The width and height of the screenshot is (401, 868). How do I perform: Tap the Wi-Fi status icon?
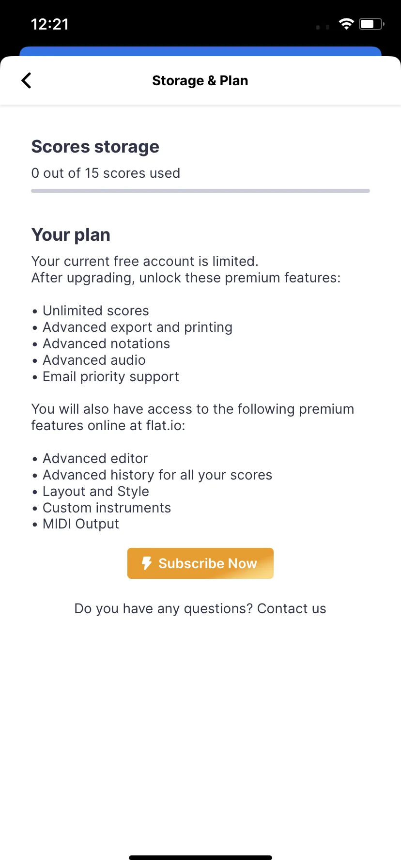click(346, 24)
